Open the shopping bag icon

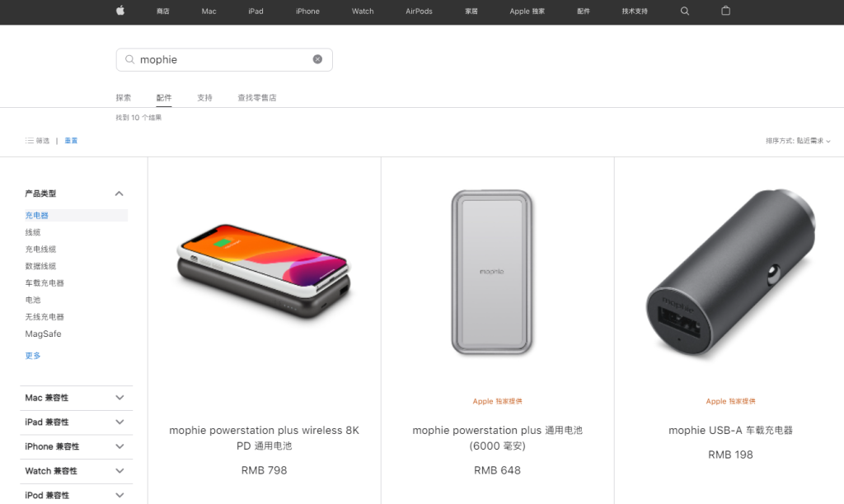[725, 11]
